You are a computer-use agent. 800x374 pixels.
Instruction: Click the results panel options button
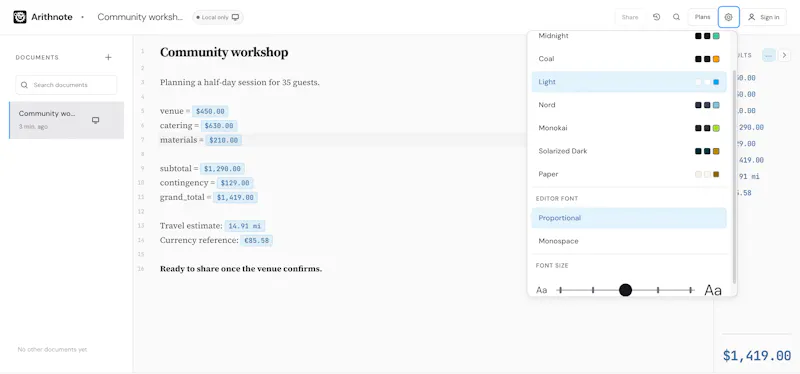pyautogui.click(x=768, y=55)
